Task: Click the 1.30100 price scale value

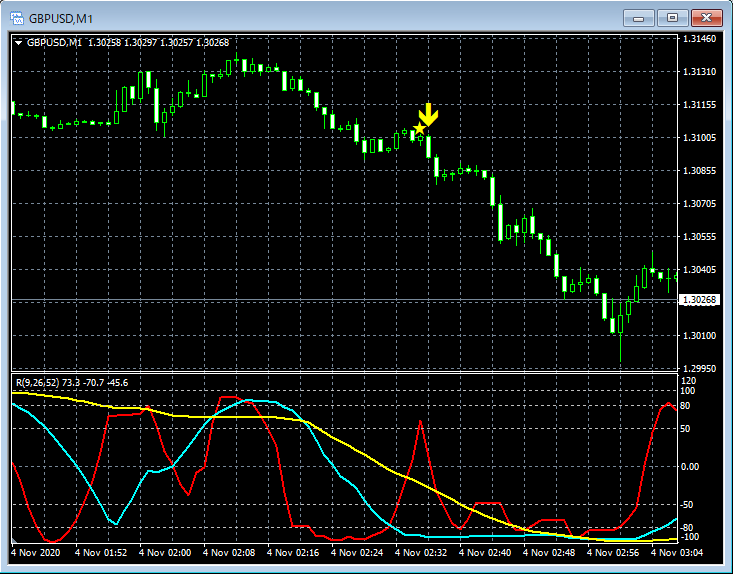Action: click(x=699, y=336)
